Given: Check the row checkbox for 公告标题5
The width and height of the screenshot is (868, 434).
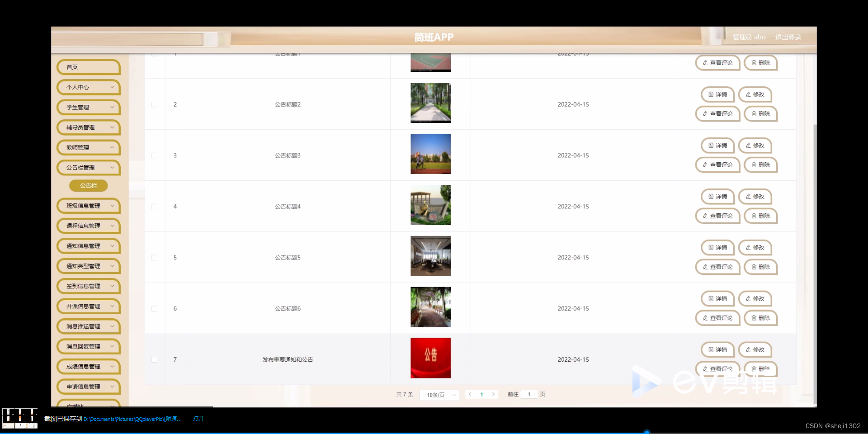Looking at the screenshot, I should pyautogui.click(x=154, y=257).
